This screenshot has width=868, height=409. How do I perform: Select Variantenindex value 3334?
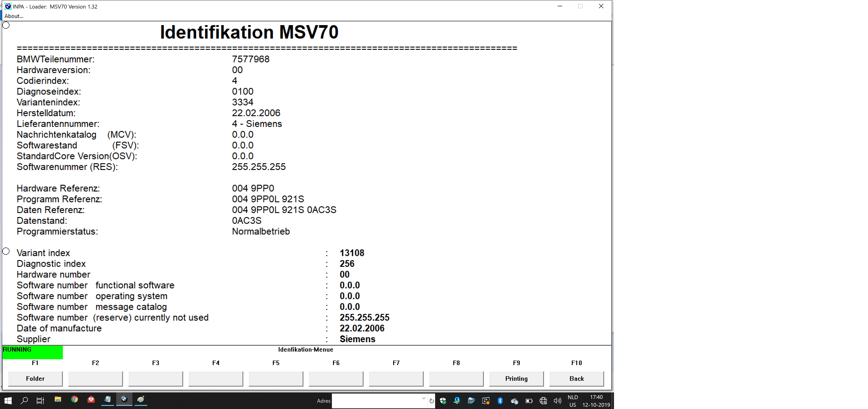[243, 102]
